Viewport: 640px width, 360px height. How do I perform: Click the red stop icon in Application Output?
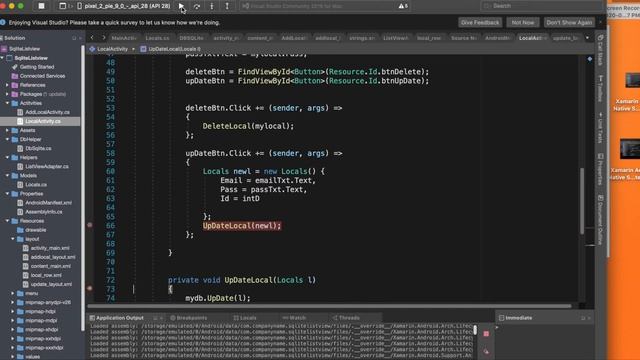point(486,334)
